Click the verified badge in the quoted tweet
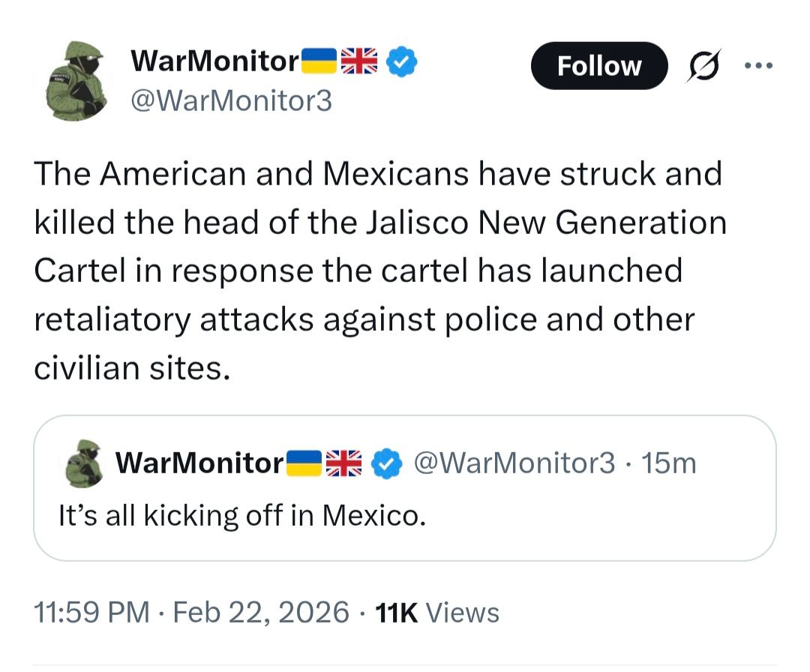This screenshot has width=810, height=672. [x=386, y=464]
